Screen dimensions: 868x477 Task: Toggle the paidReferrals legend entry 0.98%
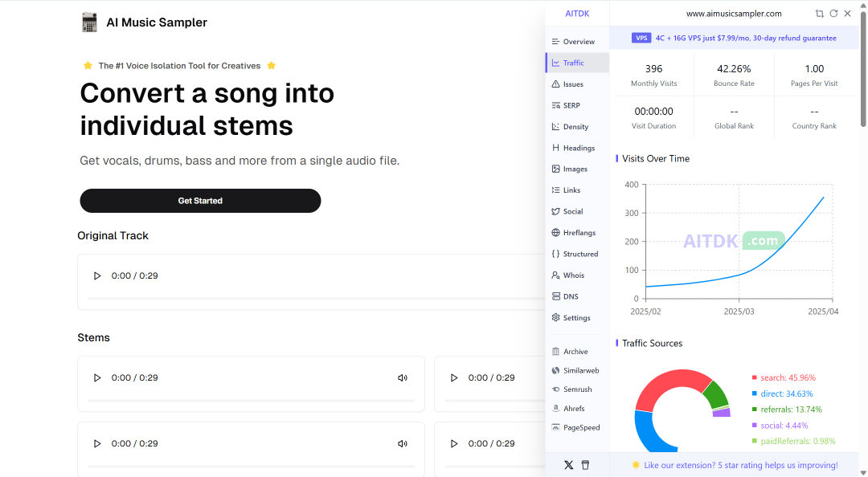click(793, 441)
